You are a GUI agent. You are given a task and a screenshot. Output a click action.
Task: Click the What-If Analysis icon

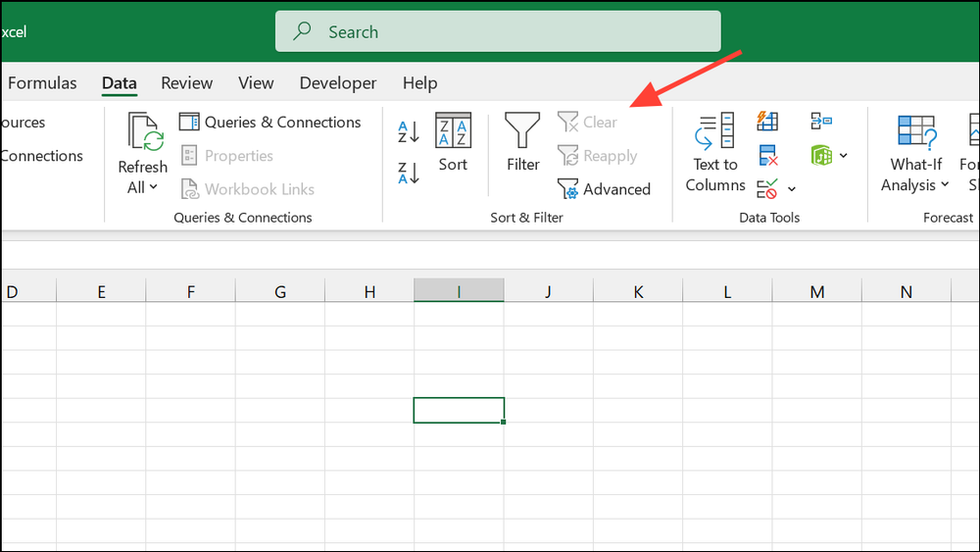click(x=917, y=131)
